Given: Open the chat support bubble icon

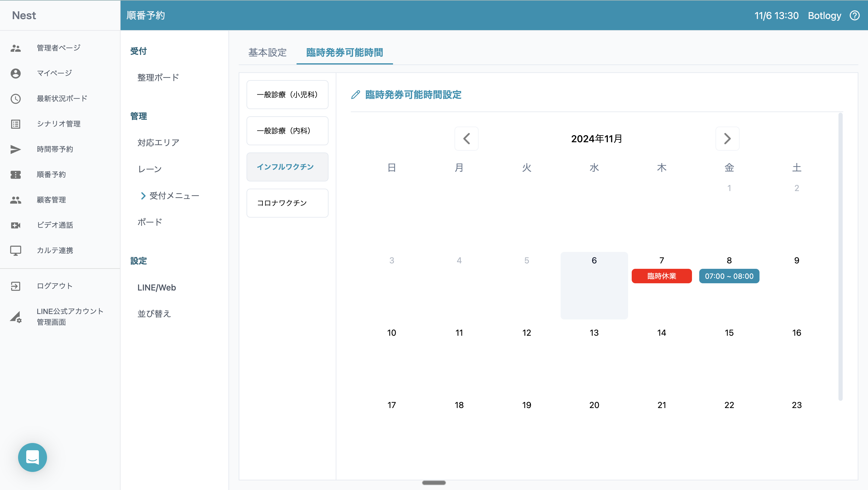Looking at the screenshot, I should (x=32, y=457).
